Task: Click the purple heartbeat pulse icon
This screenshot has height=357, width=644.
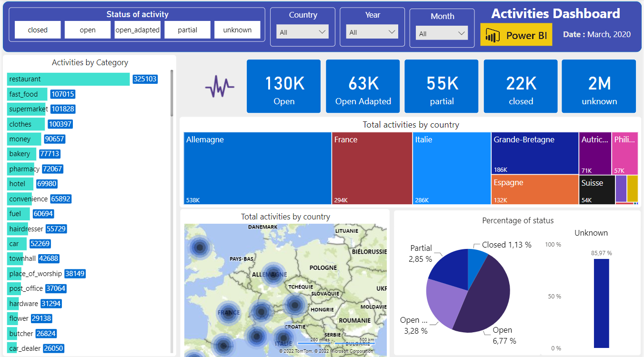Action: click(x=220, y=87)
